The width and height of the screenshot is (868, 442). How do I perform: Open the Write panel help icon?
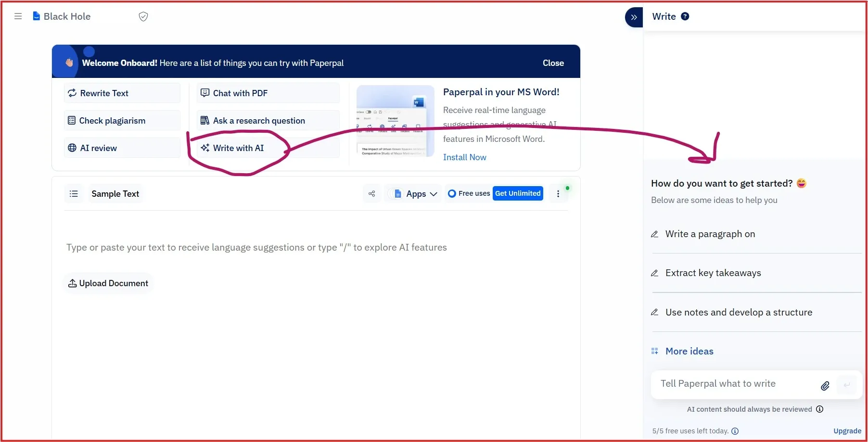(685, 16)
